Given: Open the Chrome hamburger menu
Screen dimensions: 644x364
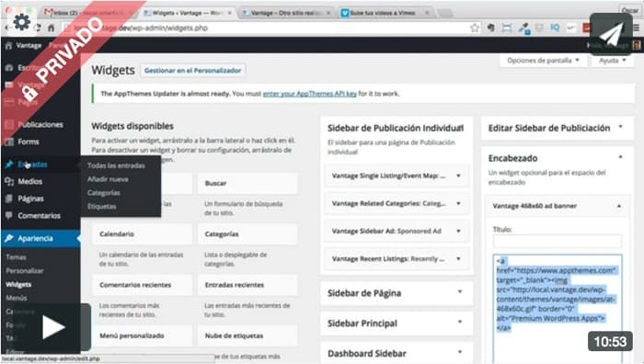Looking at the screenshot, I should [637, 28].
